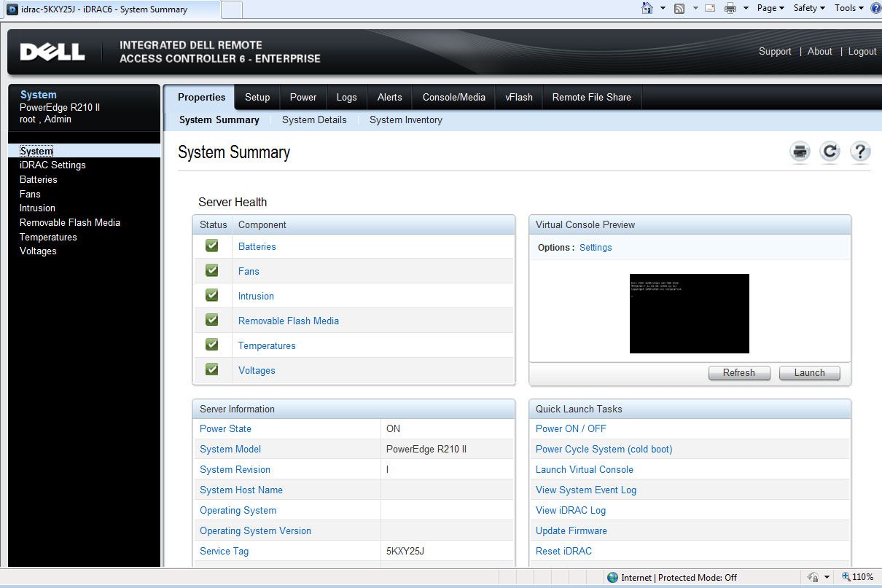Click the green status check for Batteries
The image size is (882, 588).
click(x=212, y=246)
